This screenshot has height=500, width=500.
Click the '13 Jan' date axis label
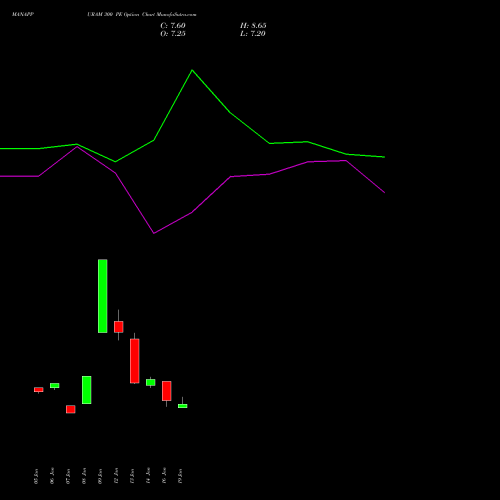pos(132,476)
